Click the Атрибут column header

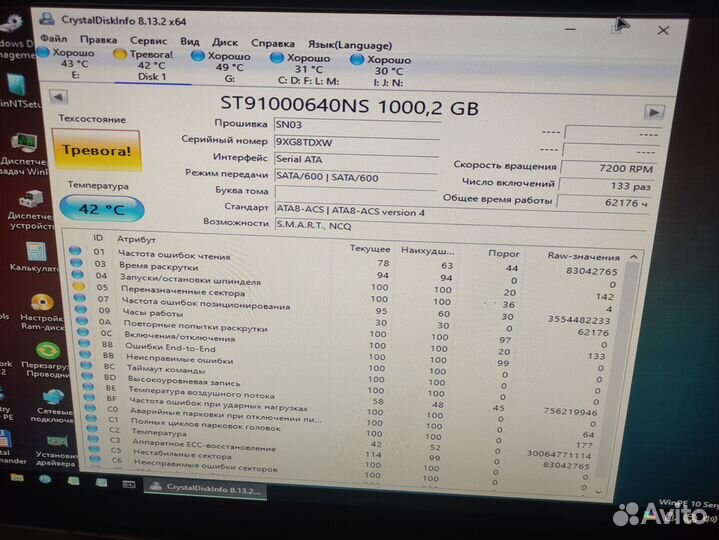(x=136, y=239)
